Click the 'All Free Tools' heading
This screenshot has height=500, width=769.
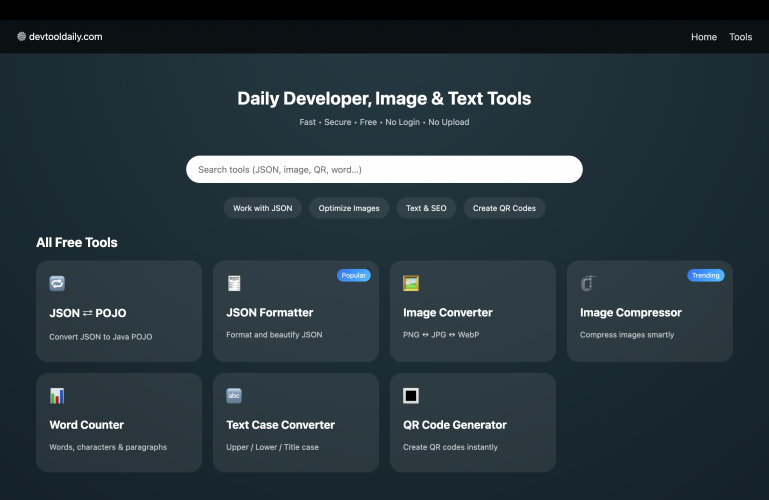coord(77,243)
